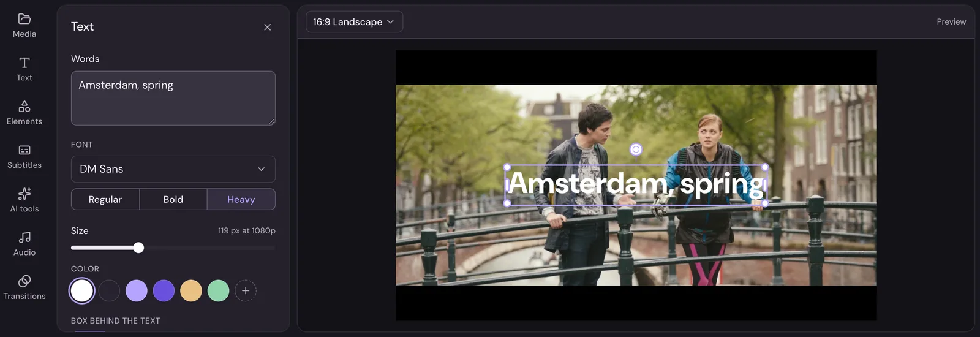Select the deep purple color swatch
The image size is (980, 337).
[x=164, y=290]
